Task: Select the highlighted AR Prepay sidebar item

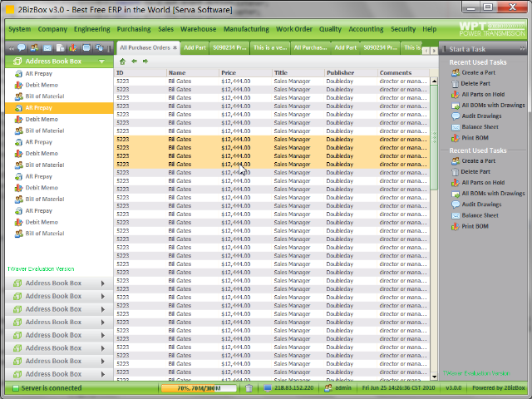Action: coord(59,108)
